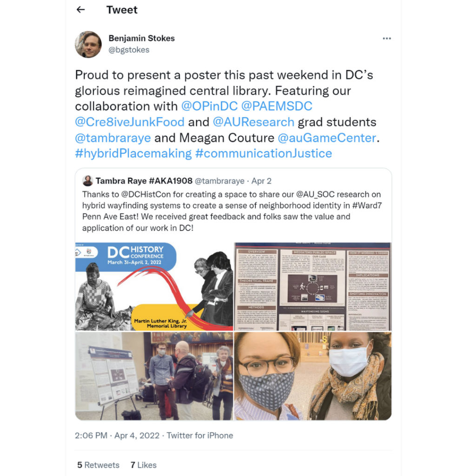Enlarge the research poster photo
476x476 pixels.
click(x=313, y=286)
